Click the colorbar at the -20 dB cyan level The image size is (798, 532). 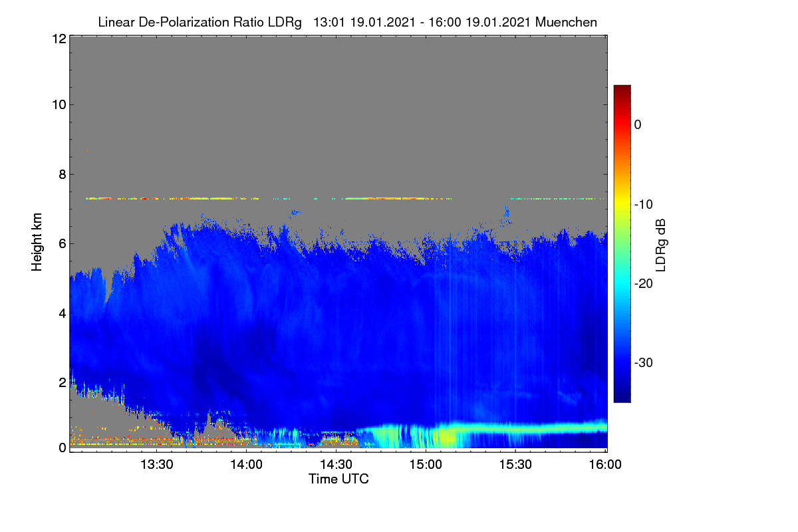pos(622,283)
